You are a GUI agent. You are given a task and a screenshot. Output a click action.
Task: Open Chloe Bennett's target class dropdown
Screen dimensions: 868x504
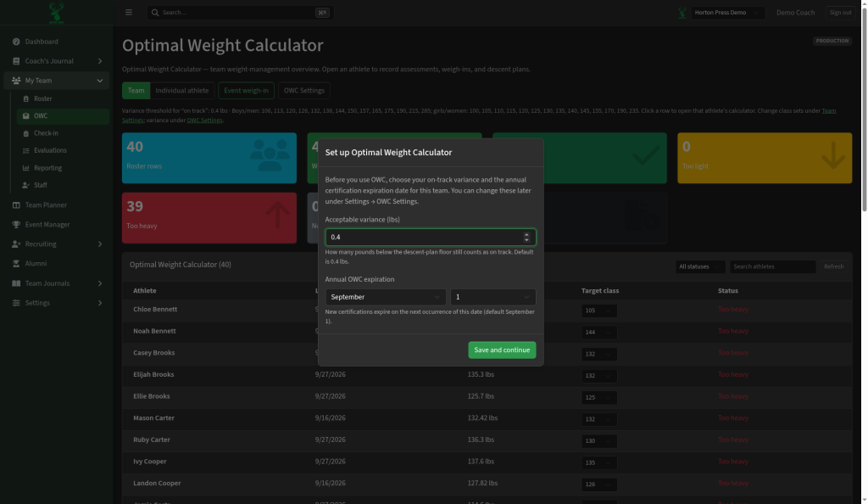[x=599, y=311]
